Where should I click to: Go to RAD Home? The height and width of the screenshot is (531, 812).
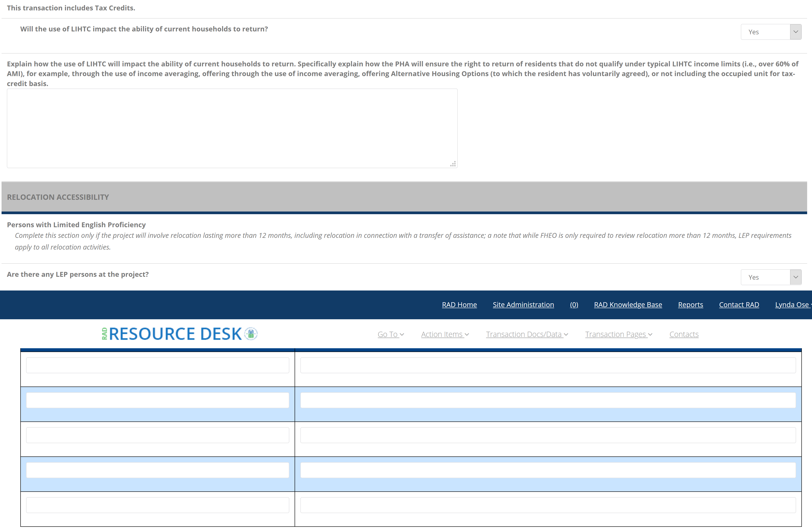point(459,305)
